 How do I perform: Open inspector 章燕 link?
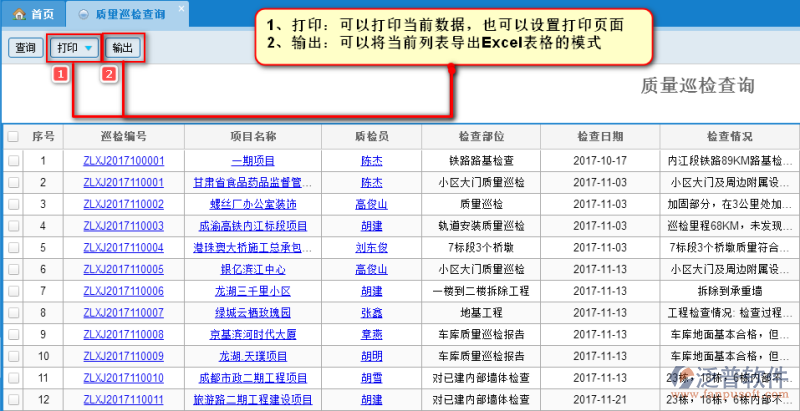click(371, 335)
